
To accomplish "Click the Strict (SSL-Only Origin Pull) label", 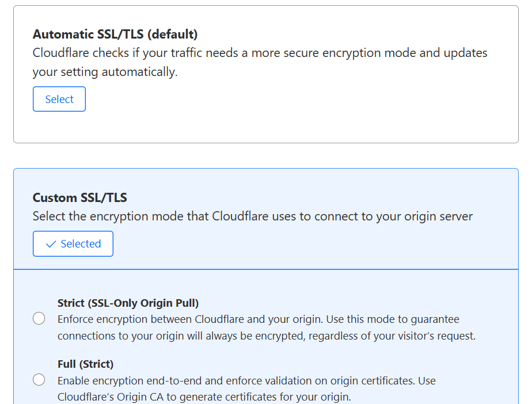I will 128,303.
